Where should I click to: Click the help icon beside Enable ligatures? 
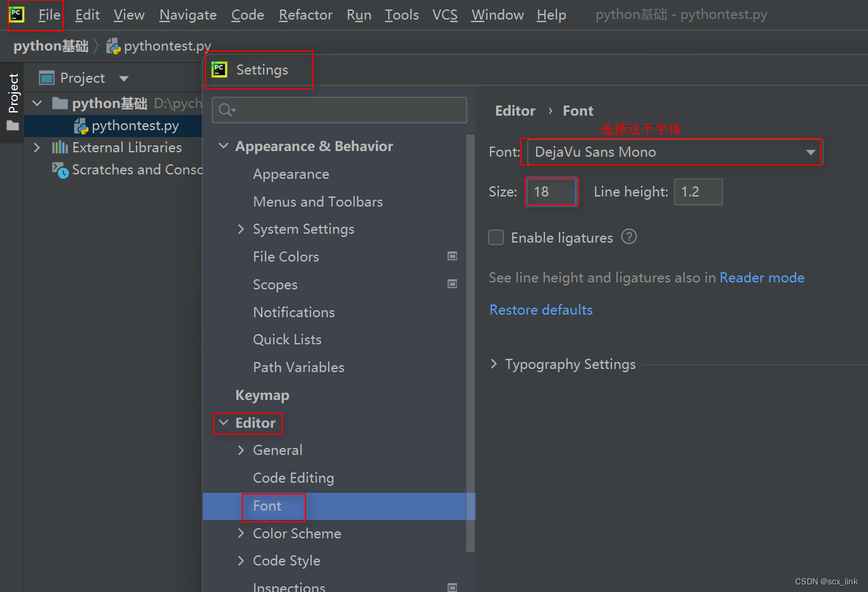click(x=629, y=237)
